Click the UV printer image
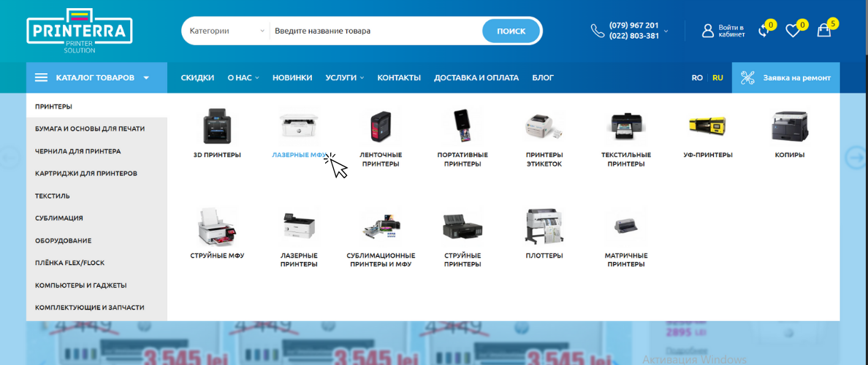Image resolution: width=868 pixels, height=365 pixels. 707,126
